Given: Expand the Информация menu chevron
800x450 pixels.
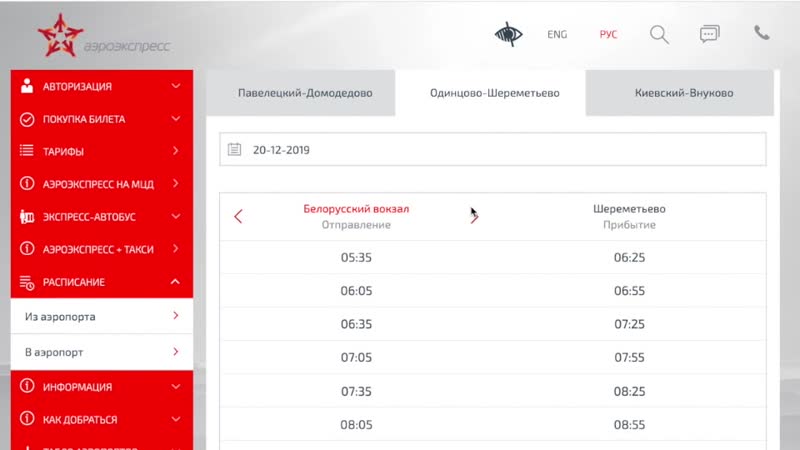Looking at the screenshot, I should coord(175,386).
